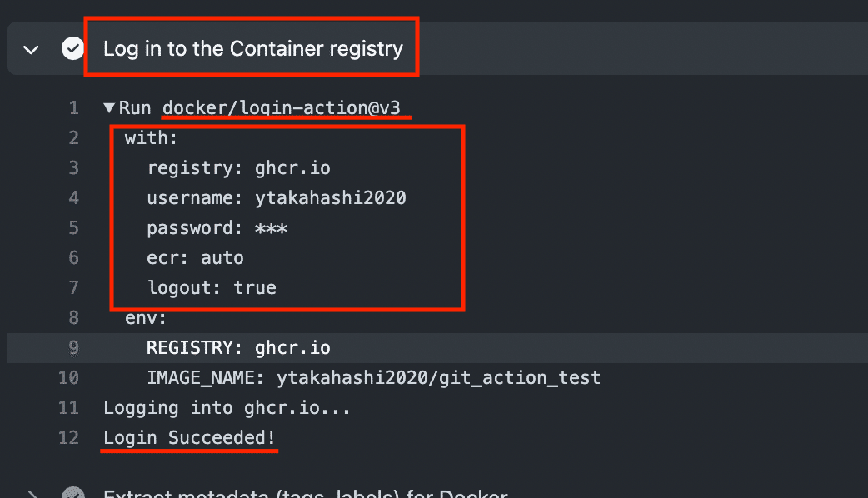Viewport: 868px width, 498px height.
Task: Collapse the Log in to Container registry step
Action: pos(31,47)
